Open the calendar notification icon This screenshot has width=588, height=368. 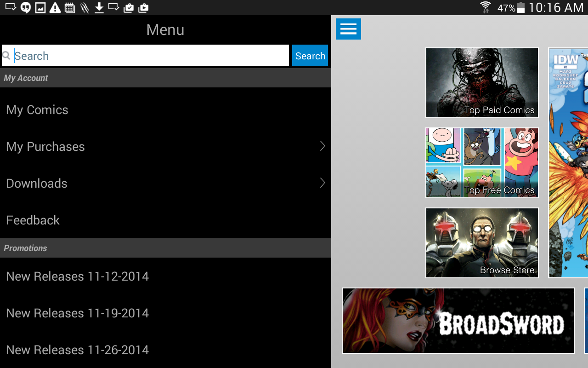70,8
